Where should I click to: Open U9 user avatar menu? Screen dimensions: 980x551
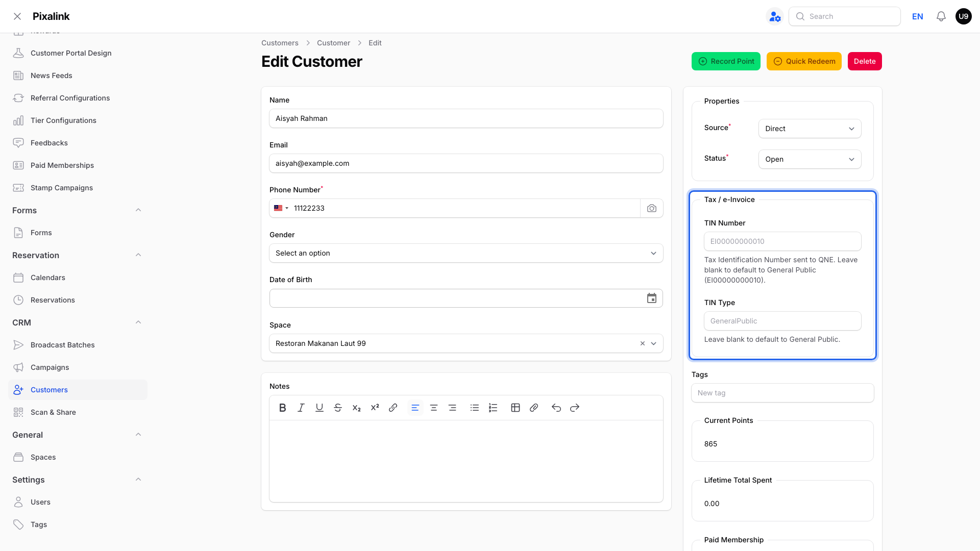[964, 16]
